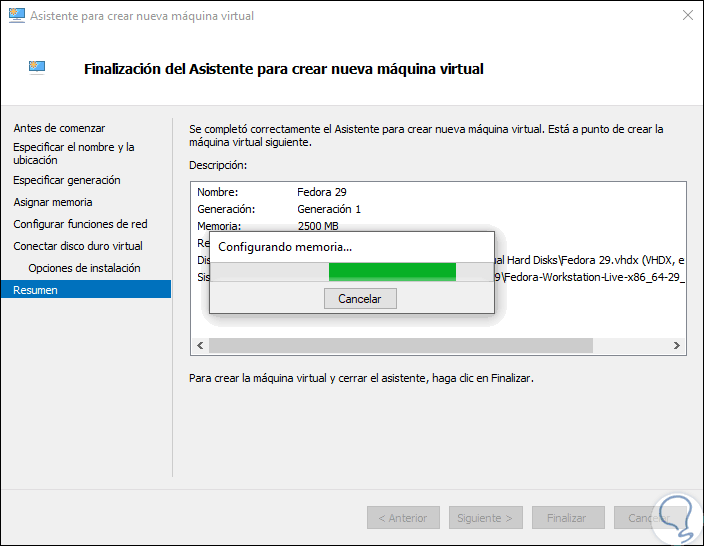
Task: Click the Configurando memoria... status text
Action: pos(285,247)
